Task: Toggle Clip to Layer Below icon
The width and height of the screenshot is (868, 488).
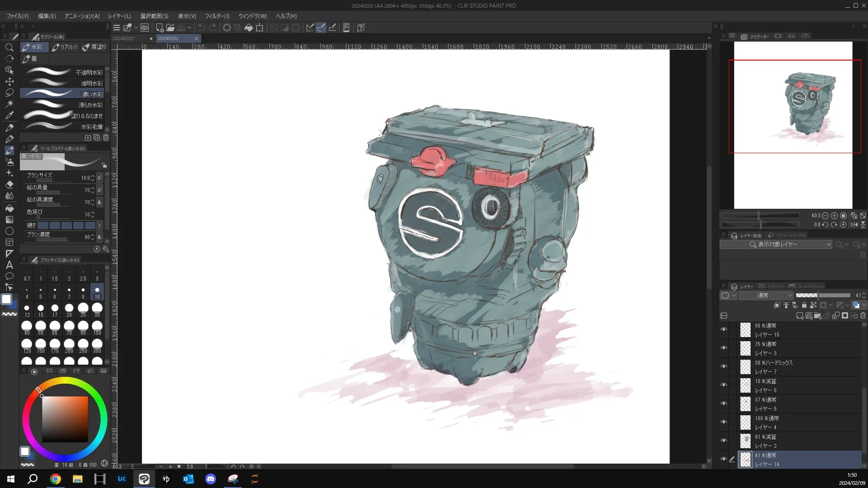Action: tap(777, 305)
